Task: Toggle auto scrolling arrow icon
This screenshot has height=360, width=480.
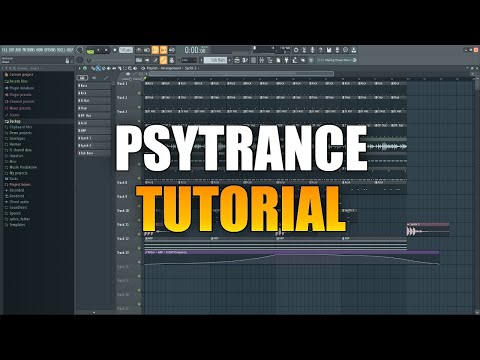Action: tap(147, 60)
